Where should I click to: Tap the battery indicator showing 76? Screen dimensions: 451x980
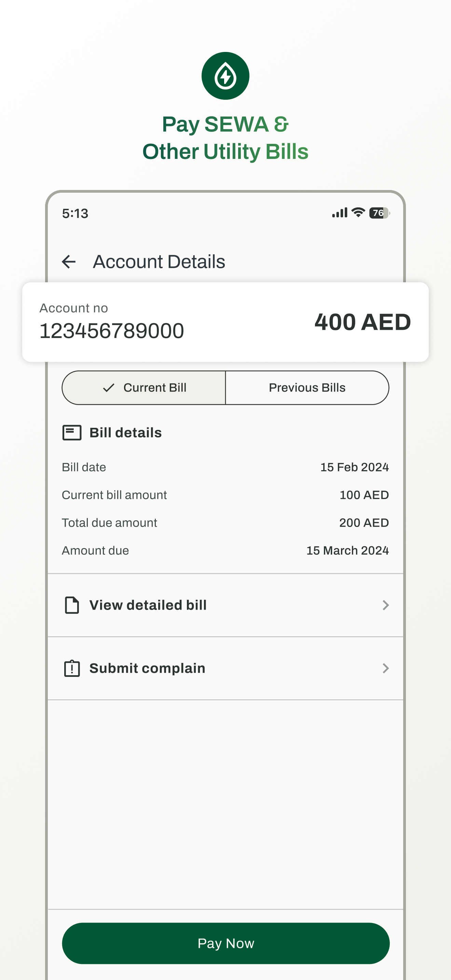379,213
